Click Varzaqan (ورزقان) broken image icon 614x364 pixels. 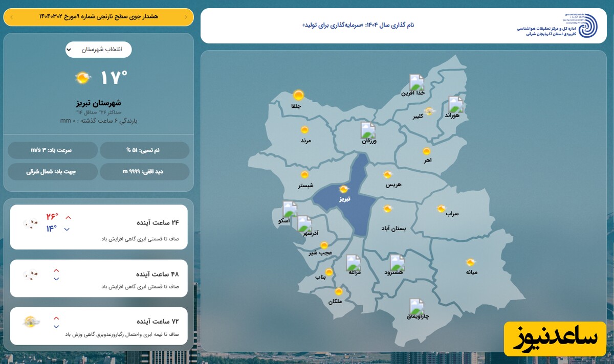tap(368, 130)
